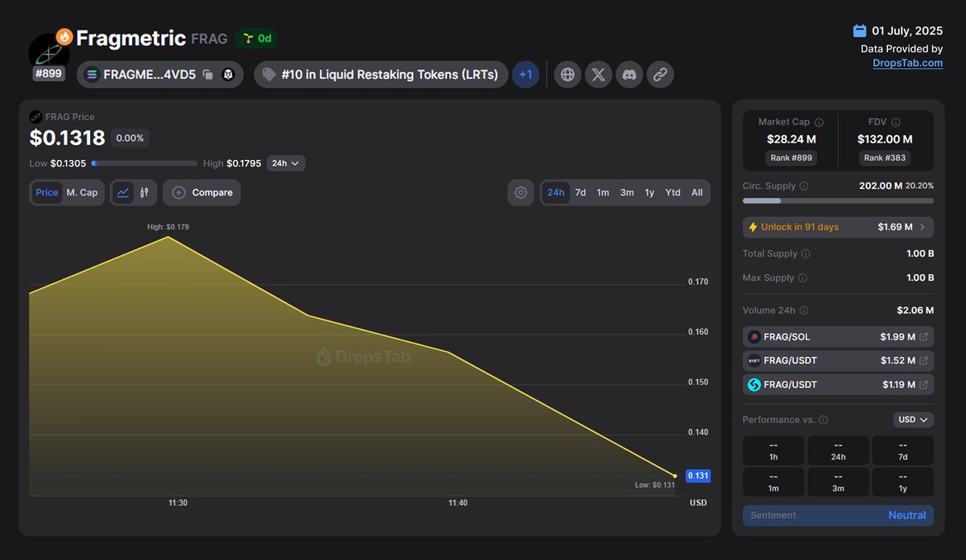This screenshot has width=966, height=560.
Task: Click the chain link icon
Action: coord(660,75)
